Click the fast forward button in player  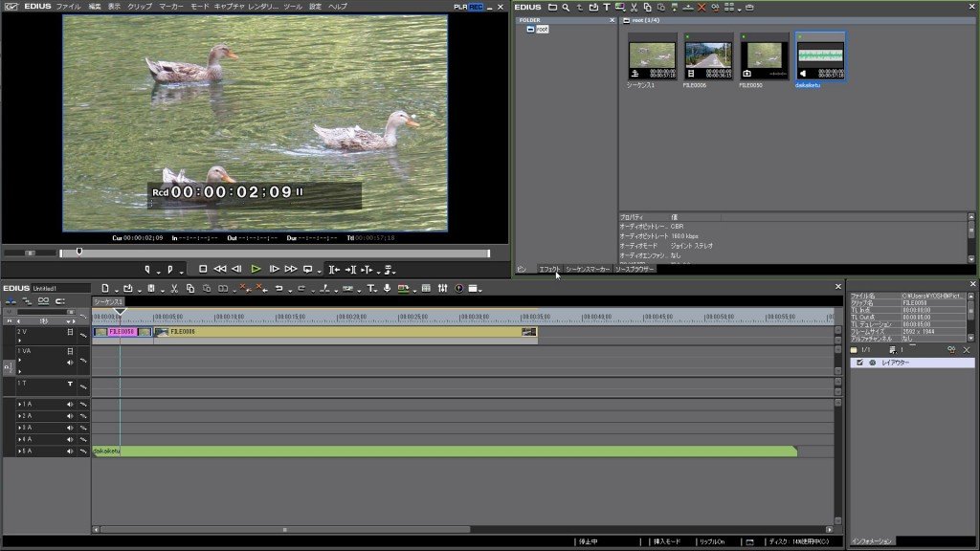tap(291, 270)
